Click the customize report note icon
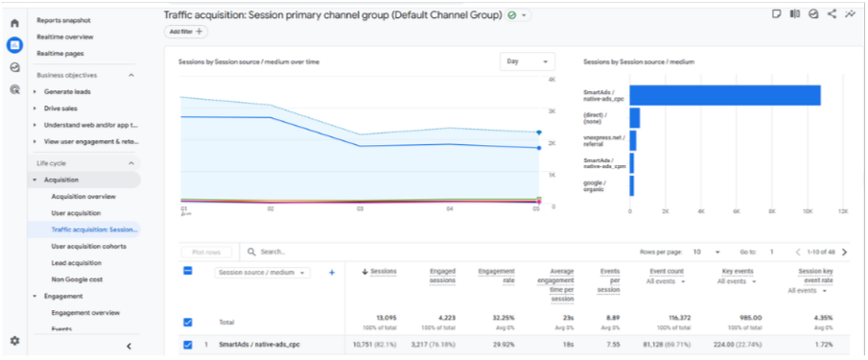Screen dimensions: 868x360 pos(777,14)
